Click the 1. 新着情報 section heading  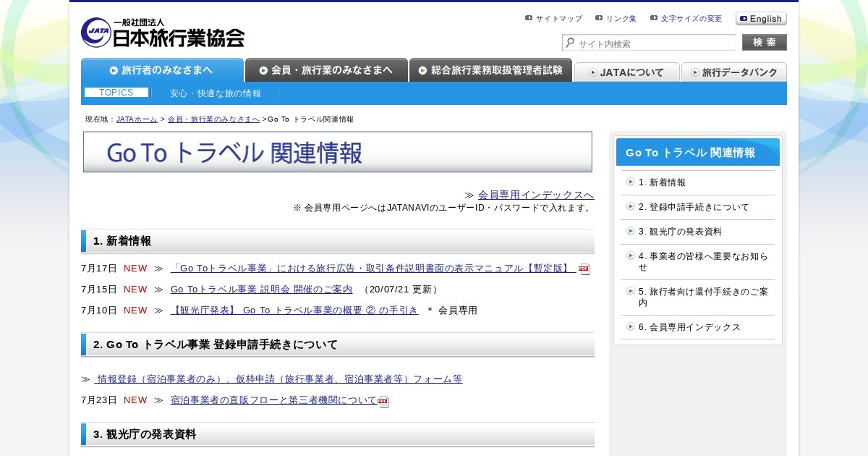point(338,241)
